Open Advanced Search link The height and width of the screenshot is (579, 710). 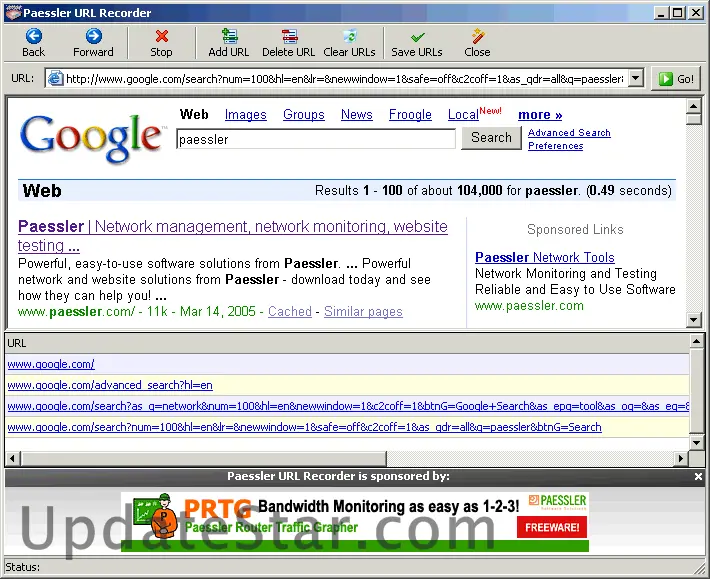click(x=569, y=133)
